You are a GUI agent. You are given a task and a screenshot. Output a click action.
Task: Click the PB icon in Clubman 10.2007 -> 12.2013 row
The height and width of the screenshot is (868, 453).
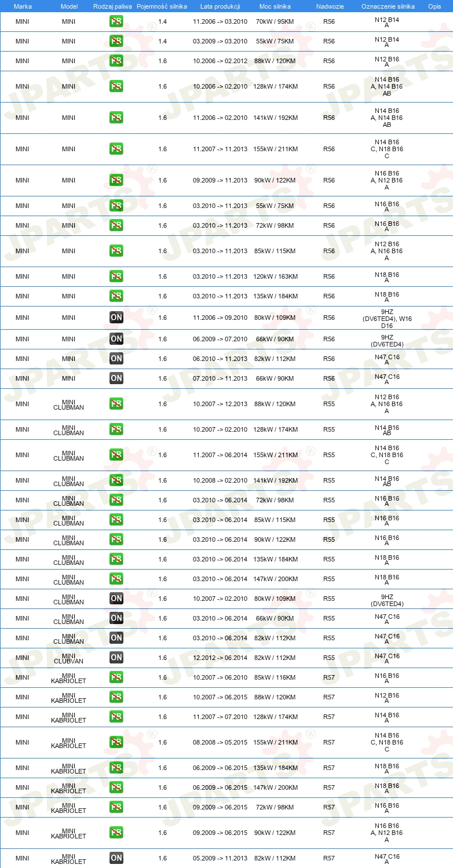[x=116, y=404]
